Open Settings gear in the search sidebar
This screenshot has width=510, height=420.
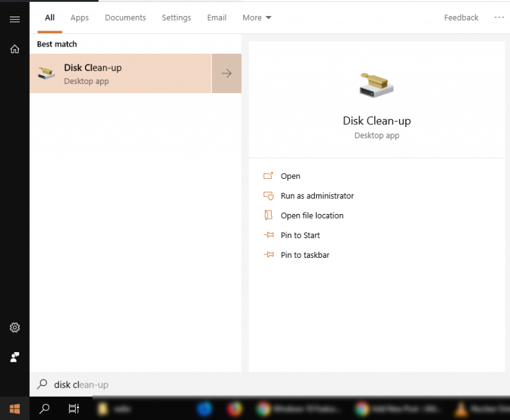pyautogui.click(x=15, y=327)
